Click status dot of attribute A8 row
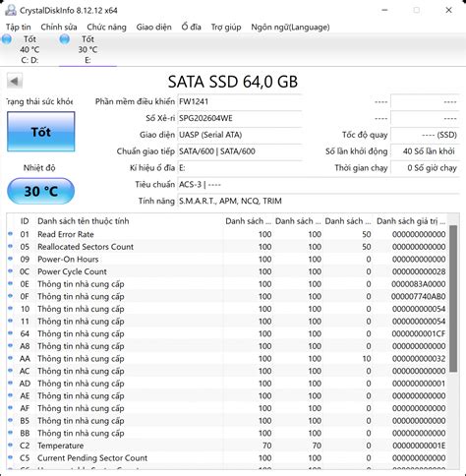466x476 pixels. click(x=11, y=345)
